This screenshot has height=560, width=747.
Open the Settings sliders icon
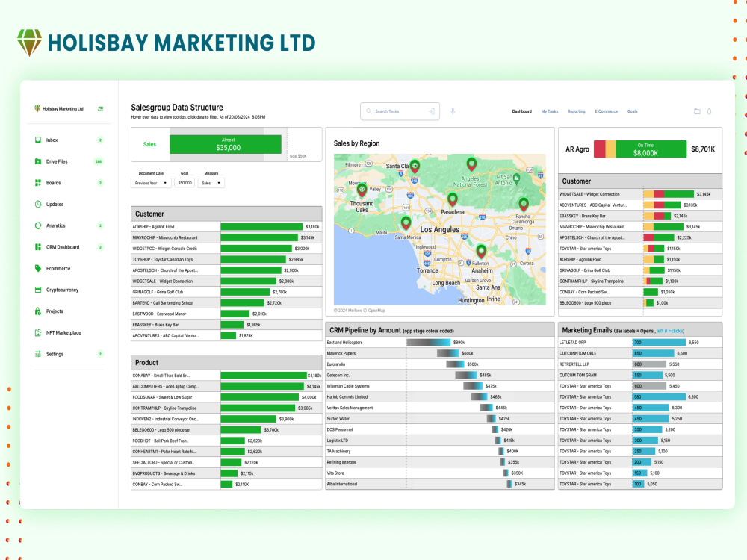tap(38, 354)
